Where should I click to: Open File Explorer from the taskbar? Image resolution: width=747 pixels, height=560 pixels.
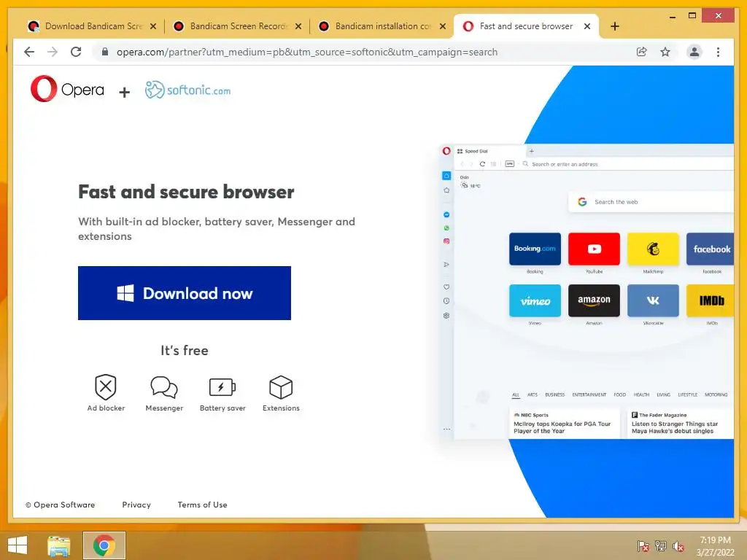tap(59, 545)
